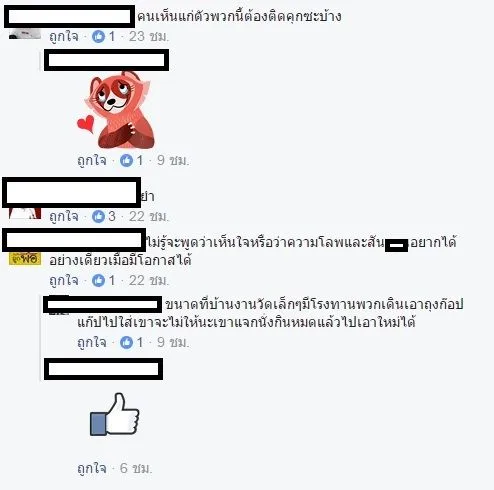The image size is (494, 490).
Task: Click the large blue thumbs-up sticker
Action: coord(114,414)
